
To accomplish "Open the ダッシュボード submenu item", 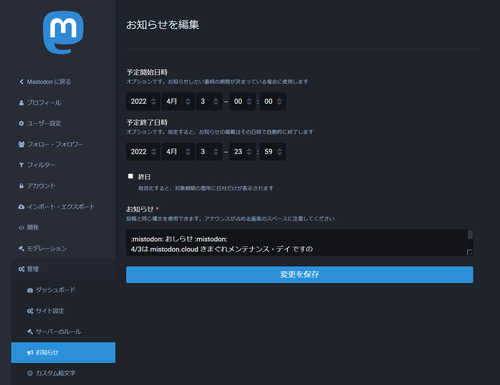I will click(63, 290).
